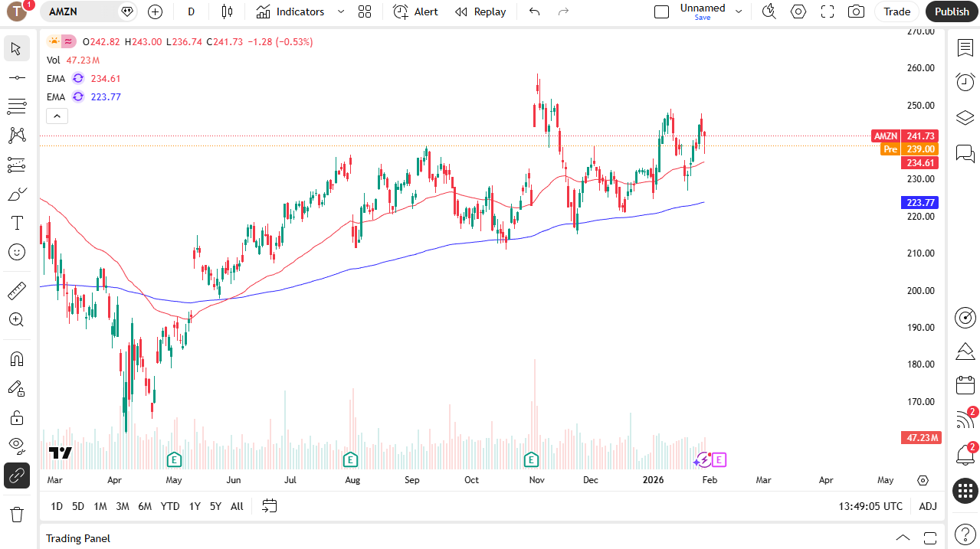Image resolution: width=980 pixels, height=549 pixels.
Task: Toggle stay in drawing mode
Action: [16, 388]
